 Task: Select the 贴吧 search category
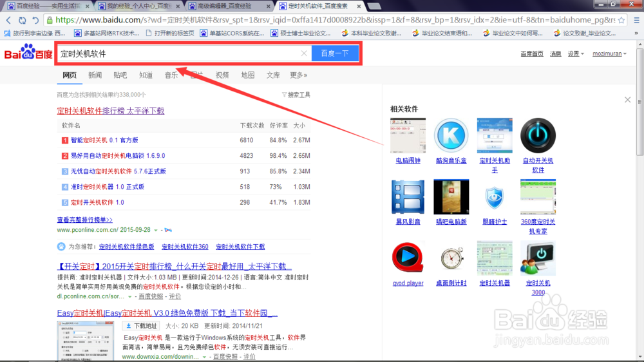point(120,75)
